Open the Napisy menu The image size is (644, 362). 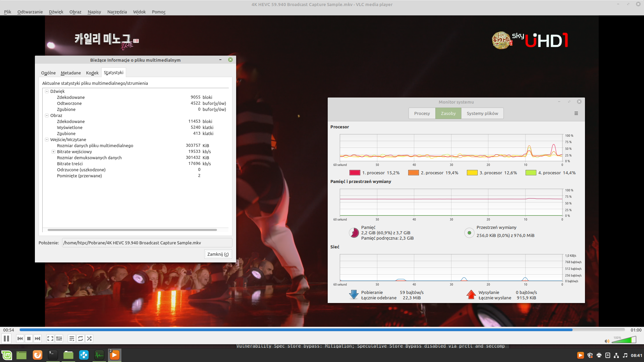(94, 12)
